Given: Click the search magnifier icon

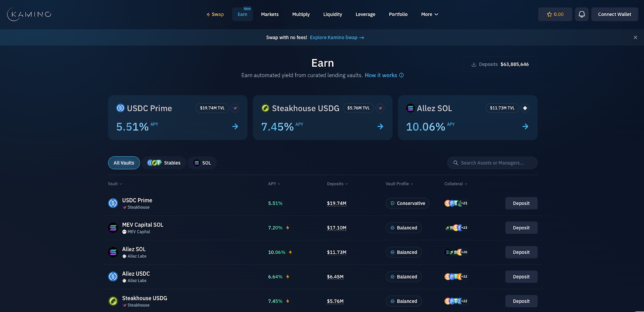Looking at the screenshot, I should (456, 163).
